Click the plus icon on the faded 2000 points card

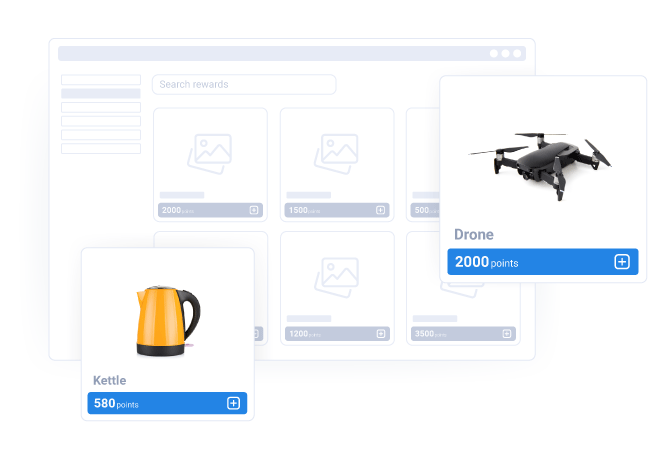[254, 210]
